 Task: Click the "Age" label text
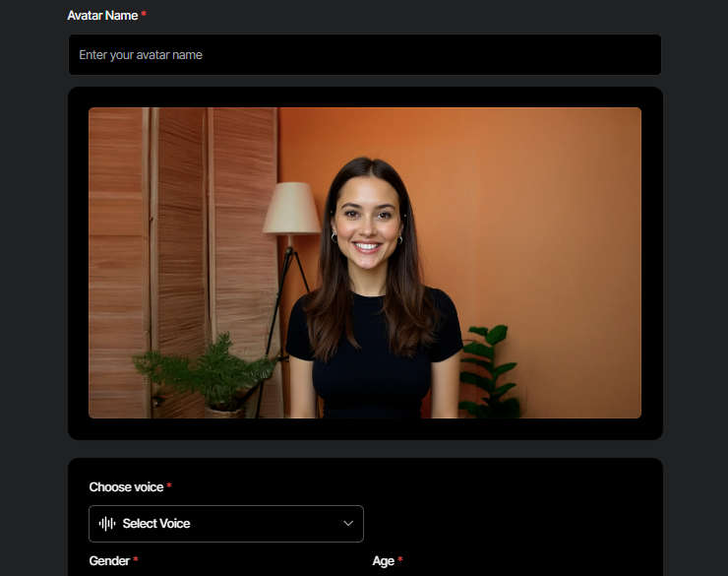click(x=383, y=561)
